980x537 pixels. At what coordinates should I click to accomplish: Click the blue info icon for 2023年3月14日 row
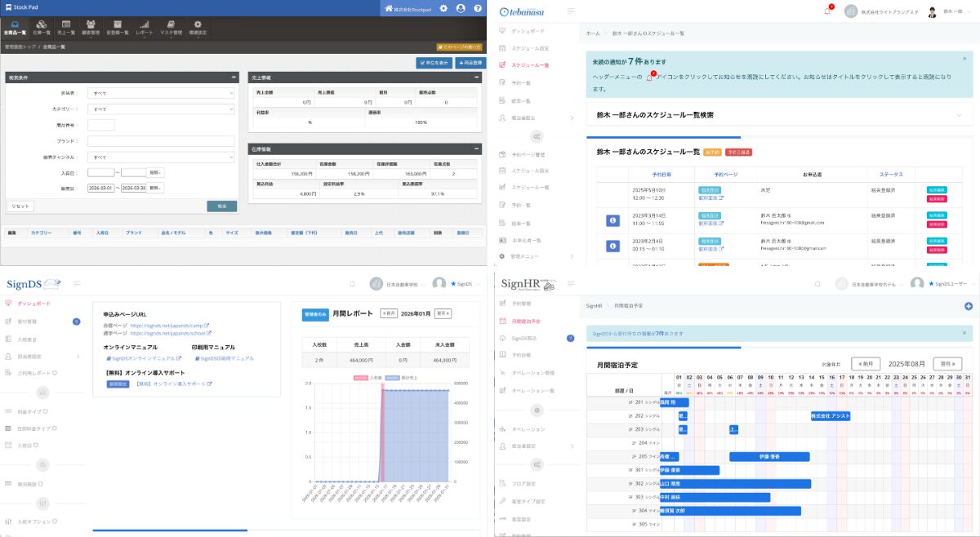612,220
